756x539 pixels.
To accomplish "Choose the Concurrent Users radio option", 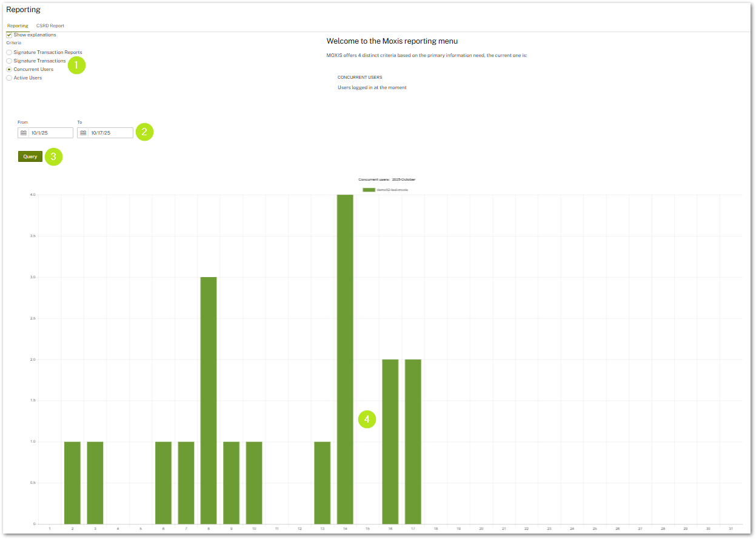I will tap(9, 70).
